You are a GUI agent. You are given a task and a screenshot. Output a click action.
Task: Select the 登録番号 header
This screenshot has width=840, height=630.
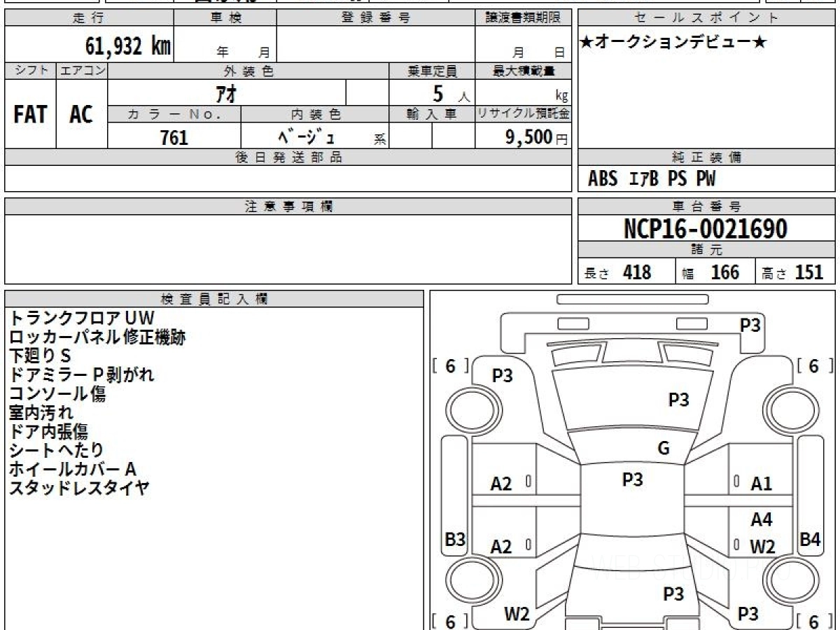pos(376,18)
